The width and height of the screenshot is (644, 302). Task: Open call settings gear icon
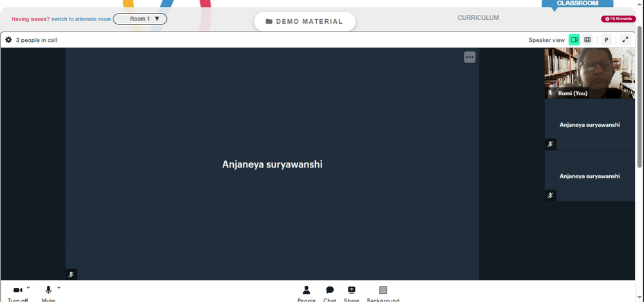(x=8, y=40)
